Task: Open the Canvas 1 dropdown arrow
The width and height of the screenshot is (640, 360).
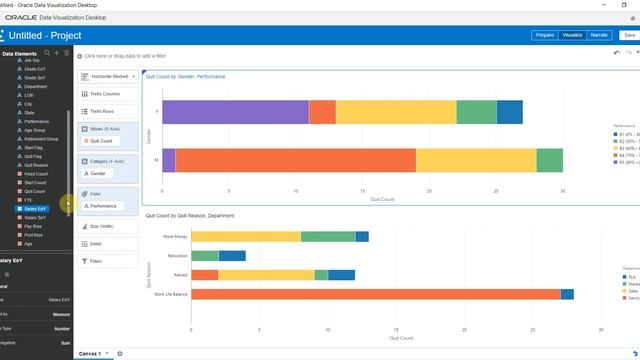Action: [x=107, y=353]
